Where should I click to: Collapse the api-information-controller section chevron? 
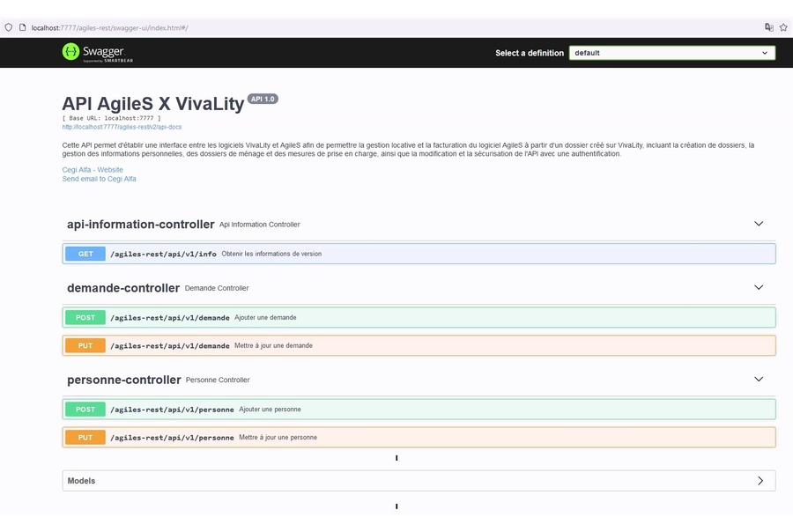tap(759, 224)
